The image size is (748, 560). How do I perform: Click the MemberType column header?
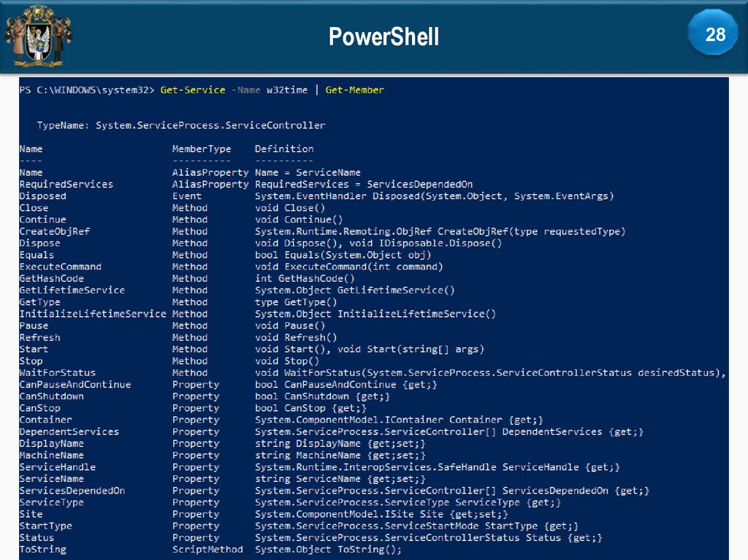pyautogui.click(x=202, y=149)
